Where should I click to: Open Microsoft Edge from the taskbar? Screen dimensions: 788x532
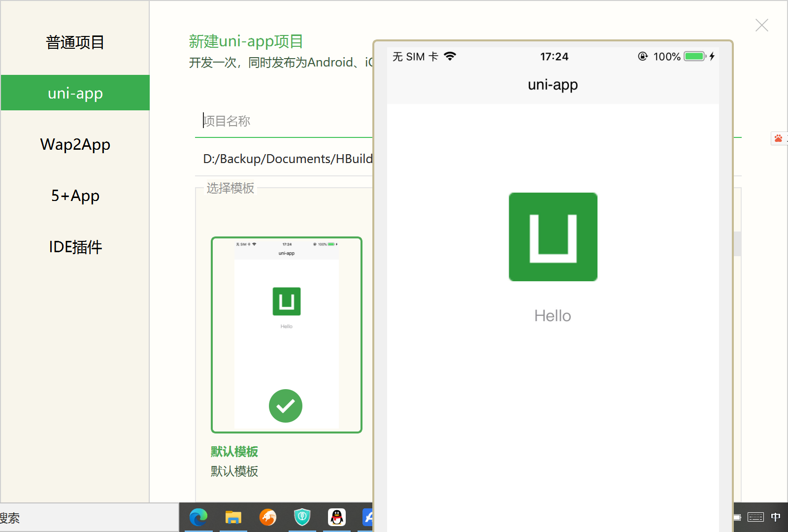198,517
